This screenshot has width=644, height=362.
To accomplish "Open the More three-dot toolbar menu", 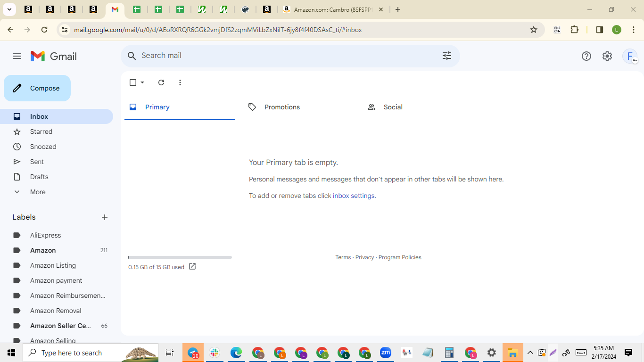I will [x=180, y=82].
